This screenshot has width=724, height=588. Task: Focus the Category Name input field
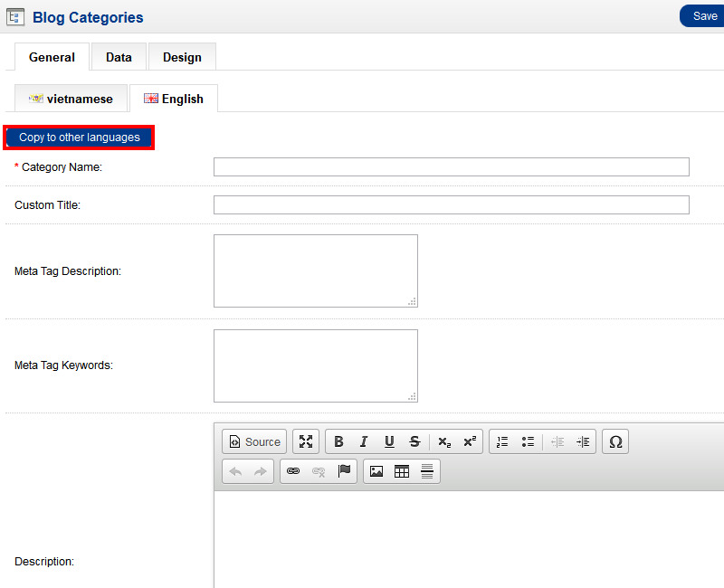coord(451,167)
